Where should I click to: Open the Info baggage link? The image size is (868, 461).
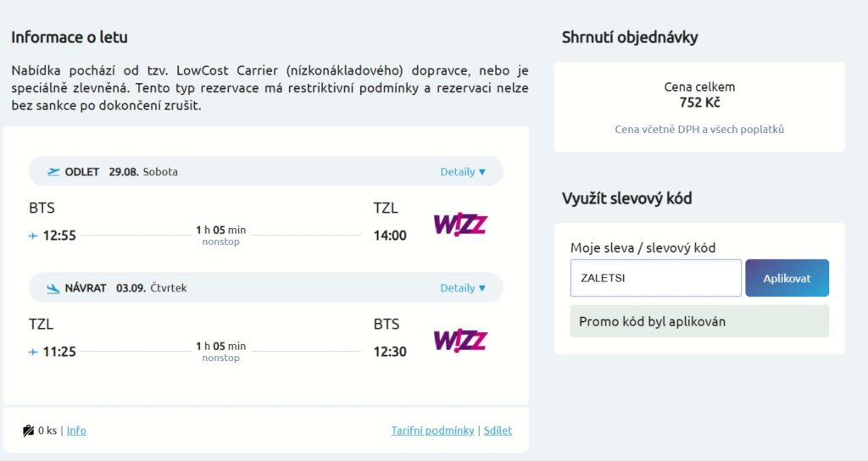pyautogui.click(x=76, y=430)
